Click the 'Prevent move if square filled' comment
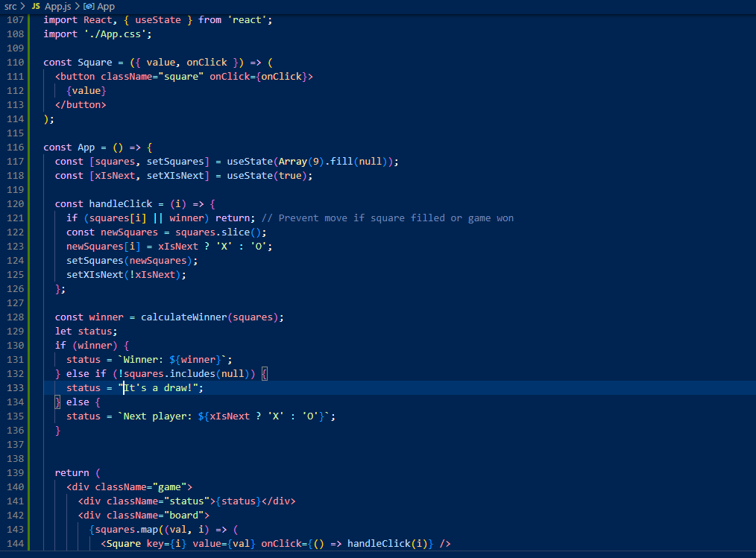The height and width of the screenshot is (558, 756). point(387,218)
